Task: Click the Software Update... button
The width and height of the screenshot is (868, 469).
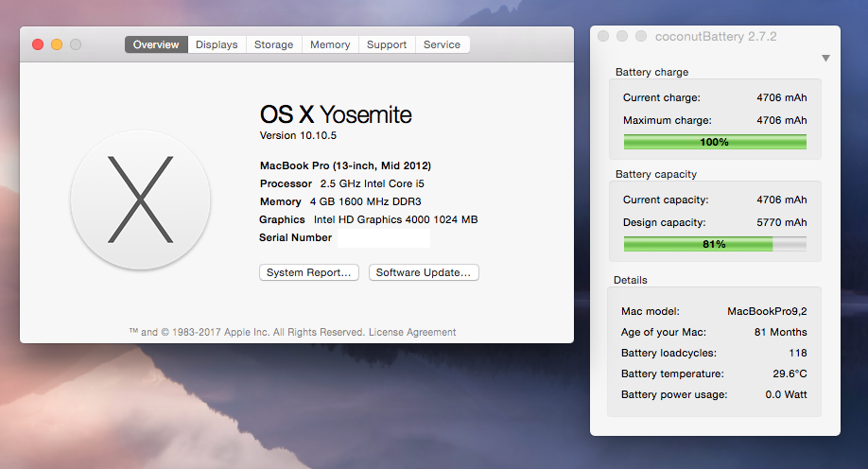Action: [424, 272]
